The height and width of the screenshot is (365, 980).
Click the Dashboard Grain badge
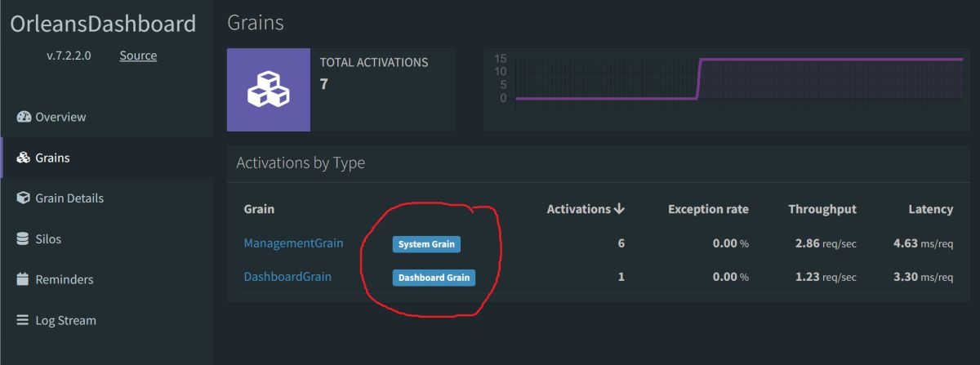[434, 278]
